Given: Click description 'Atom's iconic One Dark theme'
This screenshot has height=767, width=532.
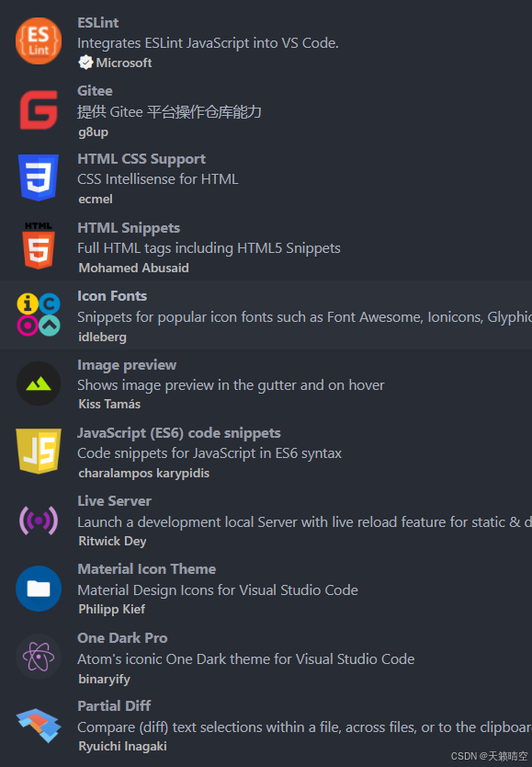Looking at the screenshot, I should [175, 659].
